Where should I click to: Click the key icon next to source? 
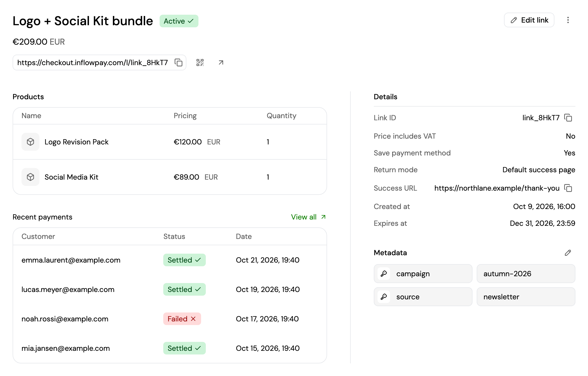[384, 297]
